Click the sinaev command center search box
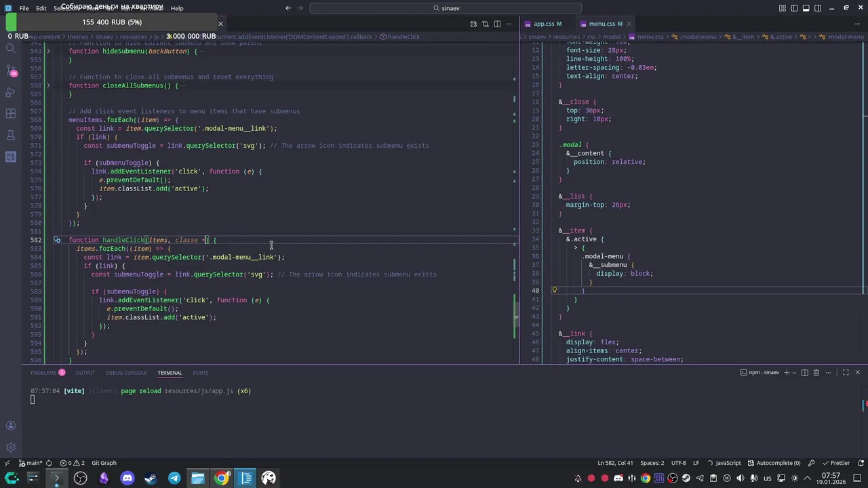Image resolution: width=868 pixels, height=488 pixels. pyautogui.click(x=446, y=8)
